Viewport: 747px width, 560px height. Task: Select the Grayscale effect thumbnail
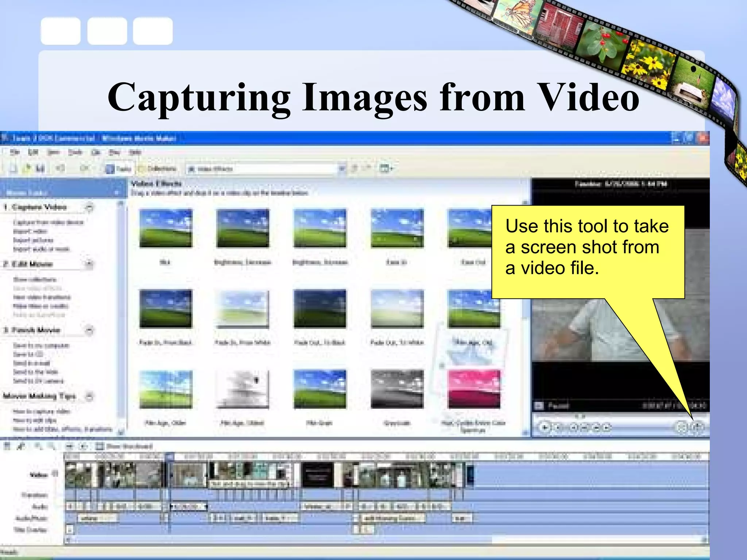(397, 389)
